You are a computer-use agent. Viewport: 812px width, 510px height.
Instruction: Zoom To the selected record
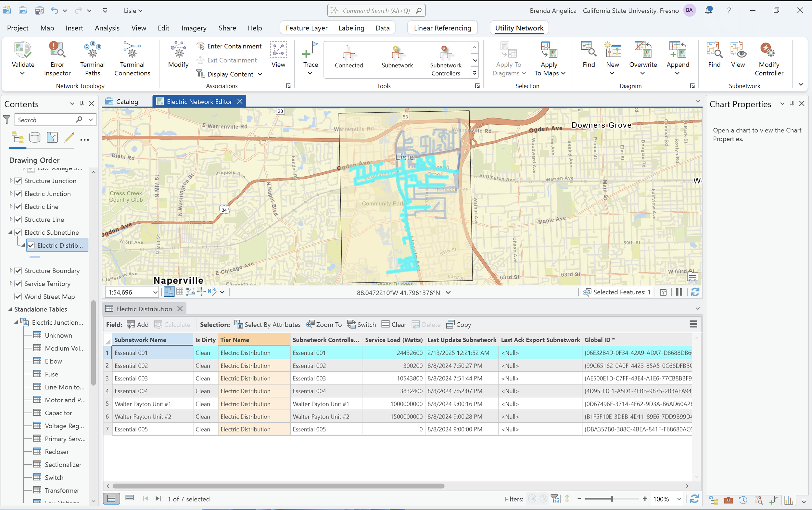coord(324,324)
